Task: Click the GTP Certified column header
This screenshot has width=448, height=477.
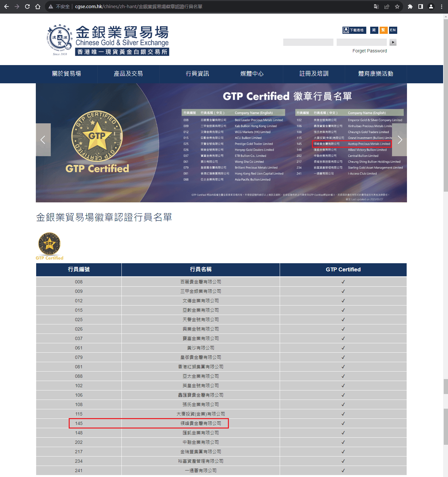Action: pyautogui.click(x=343, y=269)
